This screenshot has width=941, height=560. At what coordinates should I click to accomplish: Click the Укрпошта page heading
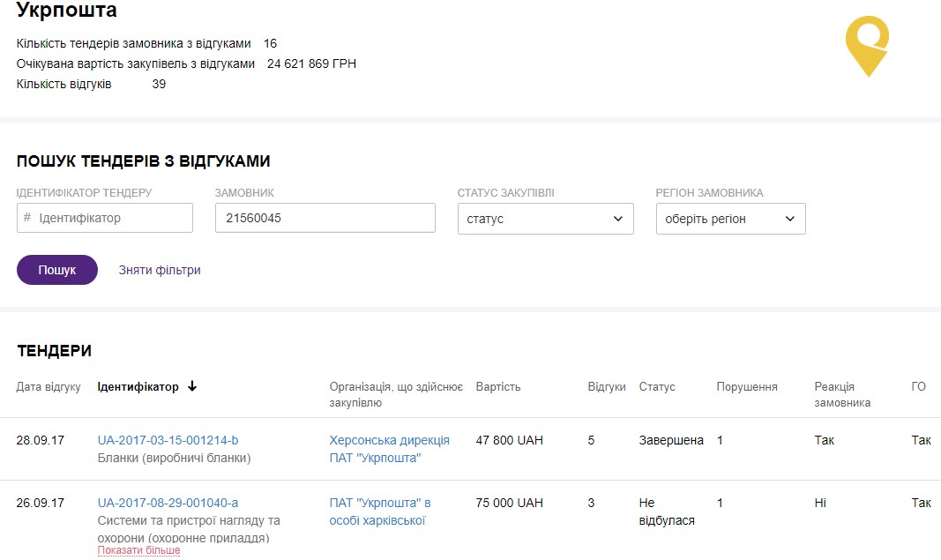(x=67, y=10)
